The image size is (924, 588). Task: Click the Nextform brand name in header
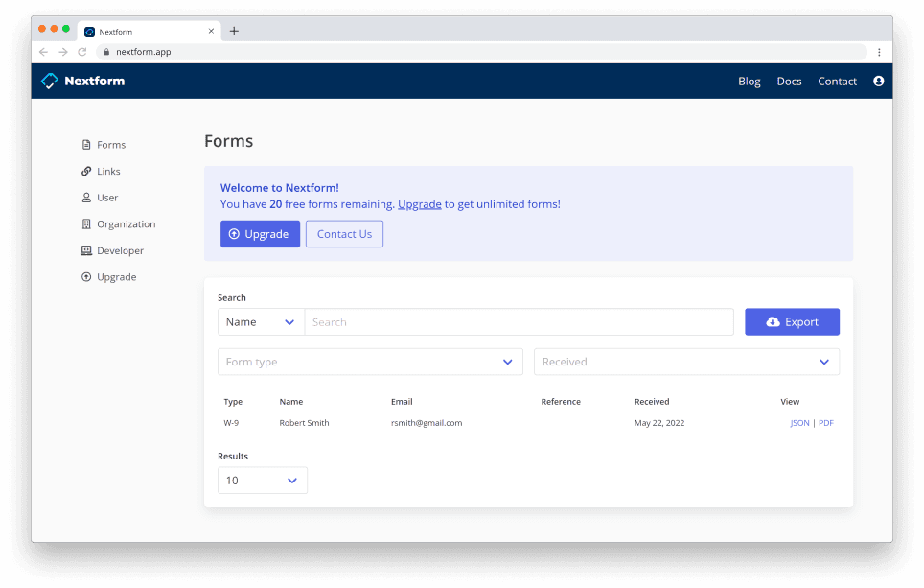(x=94, y=81)
